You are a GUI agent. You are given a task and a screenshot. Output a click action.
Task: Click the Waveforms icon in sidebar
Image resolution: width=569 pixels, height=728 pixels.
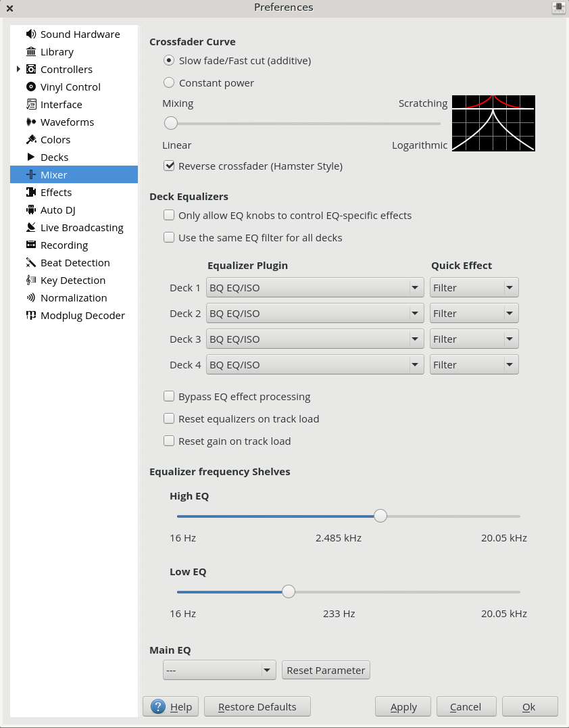point(30,122)
